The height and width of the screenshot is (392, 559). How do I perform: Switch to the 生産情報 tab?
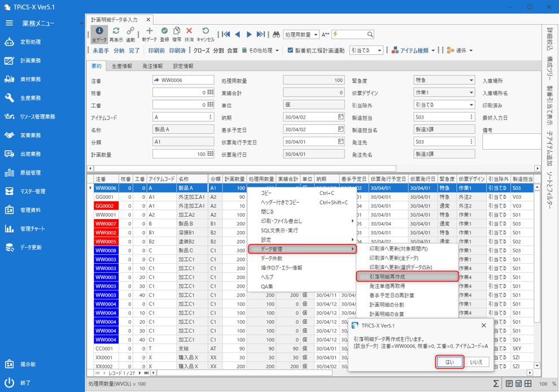point(121,66)
